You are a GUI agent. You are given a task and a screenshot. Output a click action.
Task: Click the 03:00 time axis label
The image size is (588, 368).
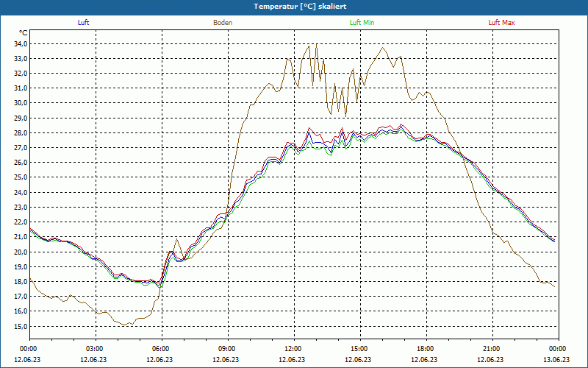[x=95, y=349]
